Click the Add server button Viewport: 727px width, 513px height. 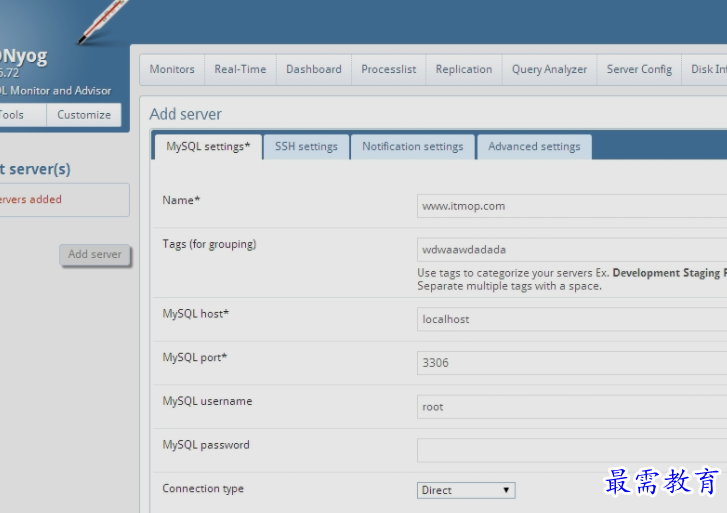coord(95,255)
